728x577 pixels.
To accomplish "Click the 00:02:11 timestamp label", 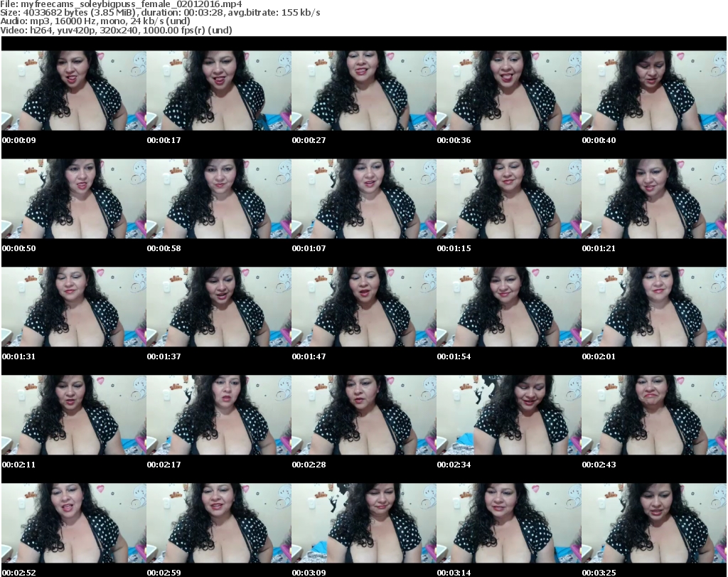I will [19, 465].
